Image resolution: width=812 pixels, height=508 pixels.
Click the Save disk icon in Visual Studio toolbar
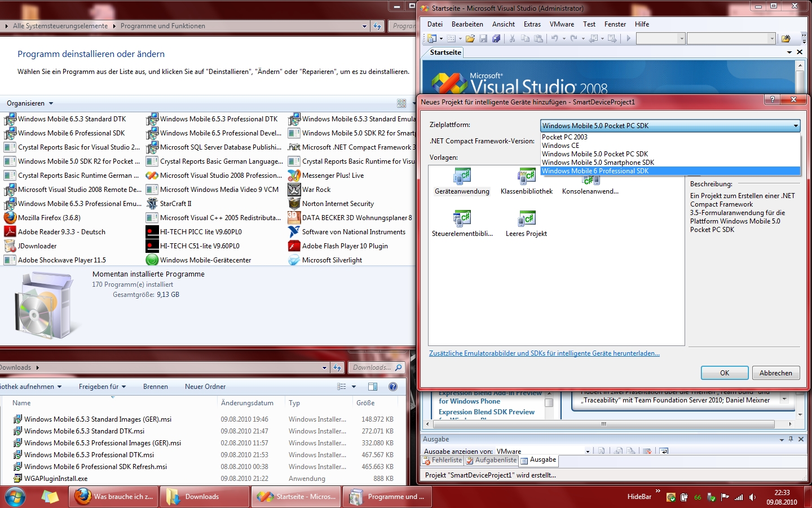click(483, 38)
